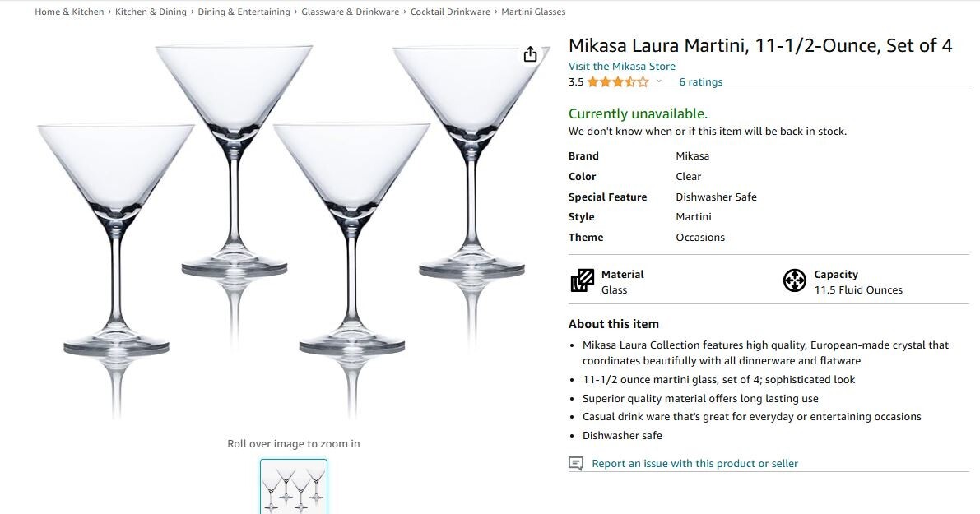Click the share icon
Screen dimensions: 980x514
point(530,53)
